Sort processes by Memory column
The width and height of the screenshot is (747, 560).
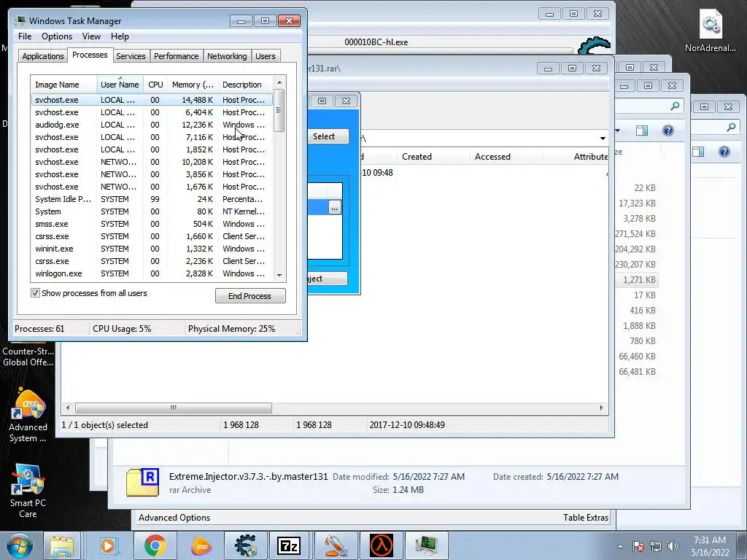coord(193,85)
